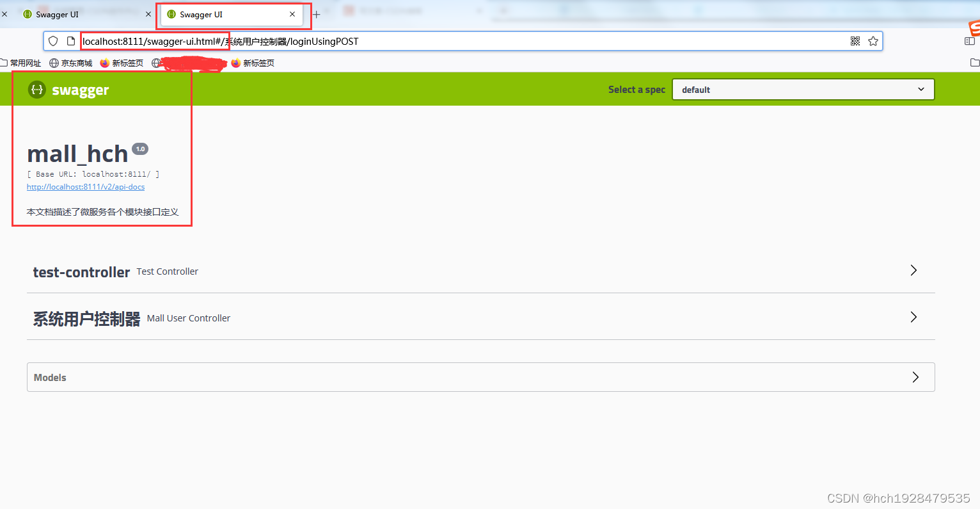The width and height of the screenshot is (980, 509).
Task: Click the Sogou input icon at top right
Action: [x=974, y=28]
